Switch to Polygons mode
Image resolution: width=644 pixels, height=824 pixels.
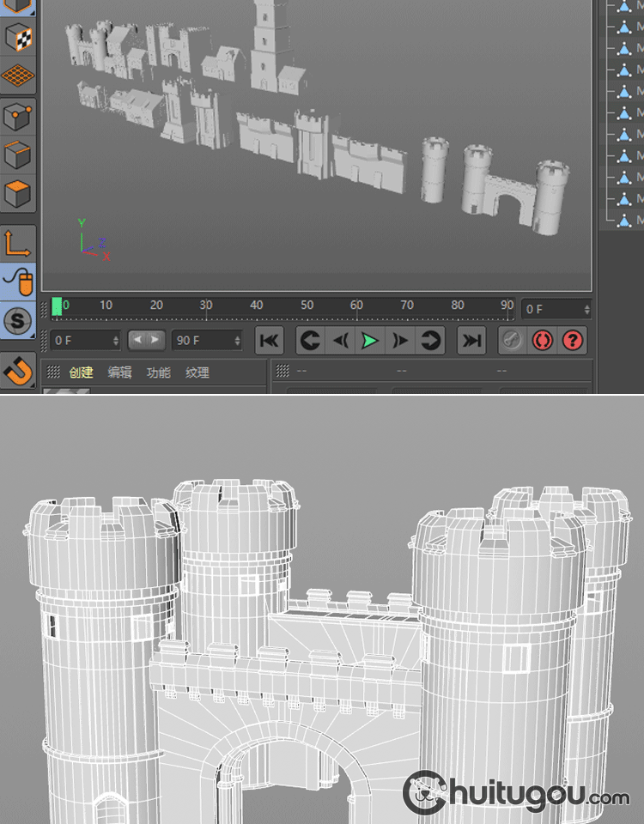18,193
